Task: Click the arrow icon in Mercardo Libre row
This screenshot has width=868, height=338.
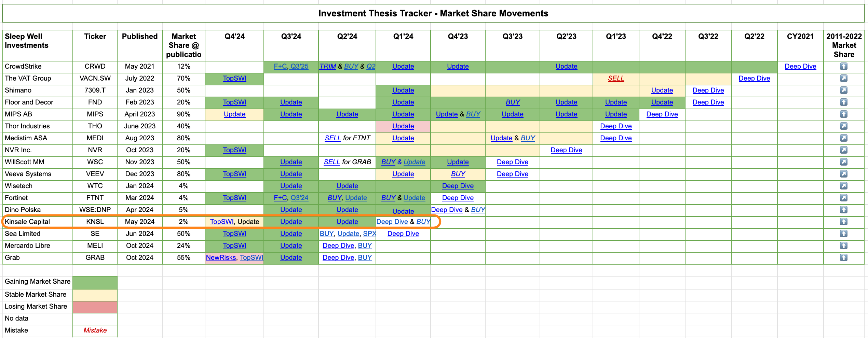Action: (x=843, y=245)
